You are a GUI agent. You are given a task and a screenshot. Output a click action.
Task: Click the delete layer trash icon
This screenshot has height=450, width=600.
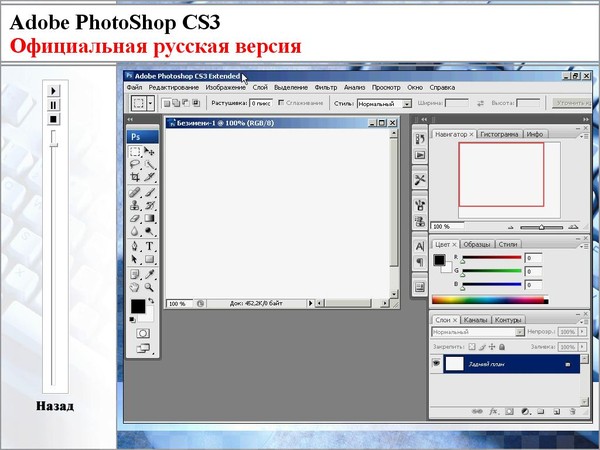click(572, 412)
